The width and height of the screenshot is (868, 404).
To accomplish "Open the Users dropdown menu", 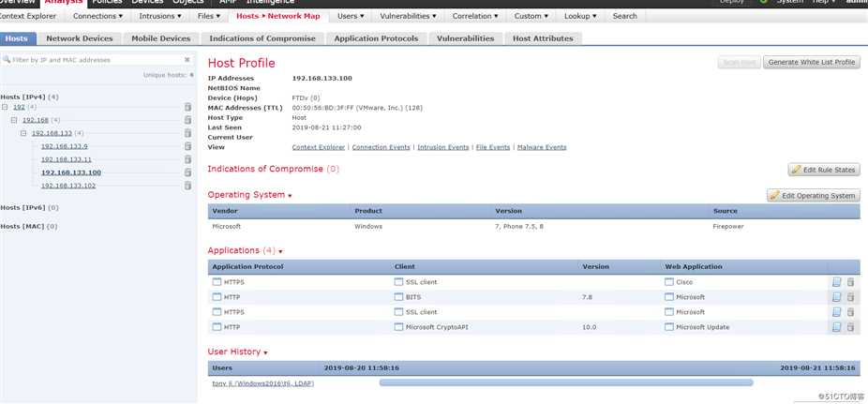I will click(351, 16).
